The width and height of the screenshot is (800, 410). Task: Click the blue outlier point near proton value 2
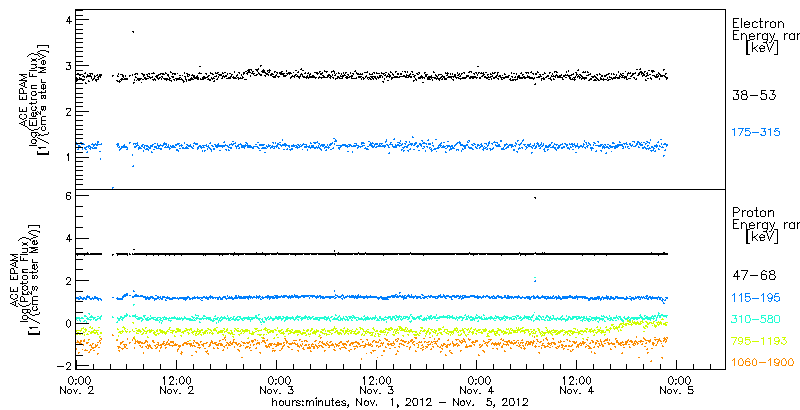pyautogui.click(x=535, y=279)
